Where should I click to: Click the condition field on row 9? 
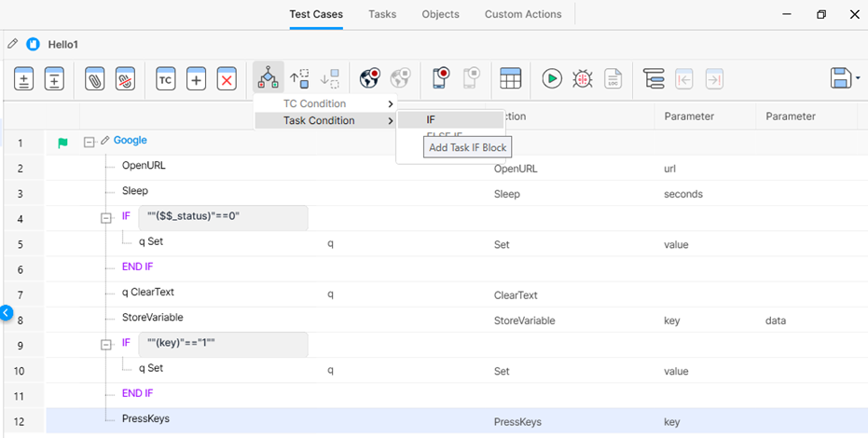click(x=222, y=344)
